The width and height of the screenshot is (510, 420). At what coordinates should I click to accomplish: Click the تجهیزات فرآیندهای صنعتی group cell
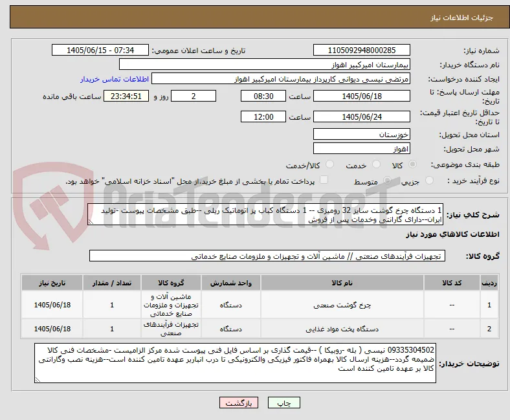click(171, 329)
